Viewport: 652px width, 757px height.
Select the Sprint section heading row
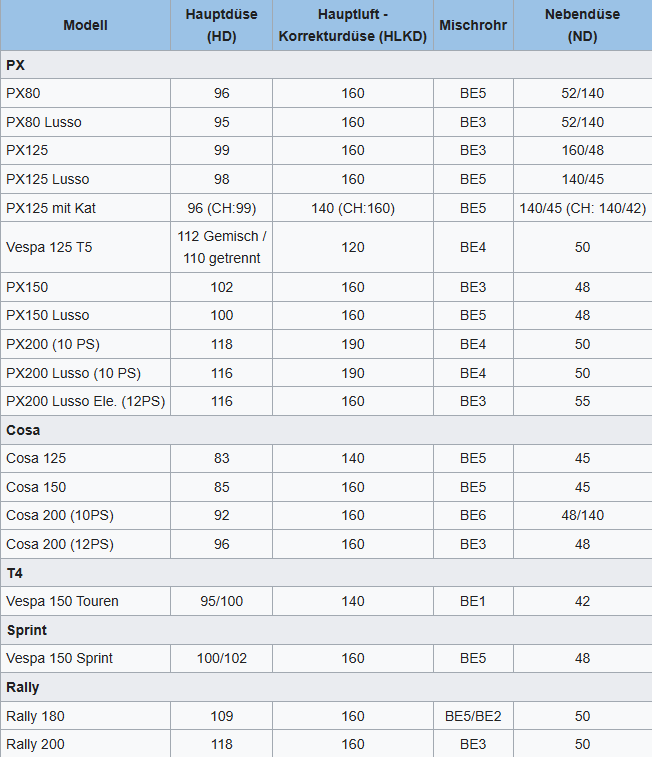point(326,630)
